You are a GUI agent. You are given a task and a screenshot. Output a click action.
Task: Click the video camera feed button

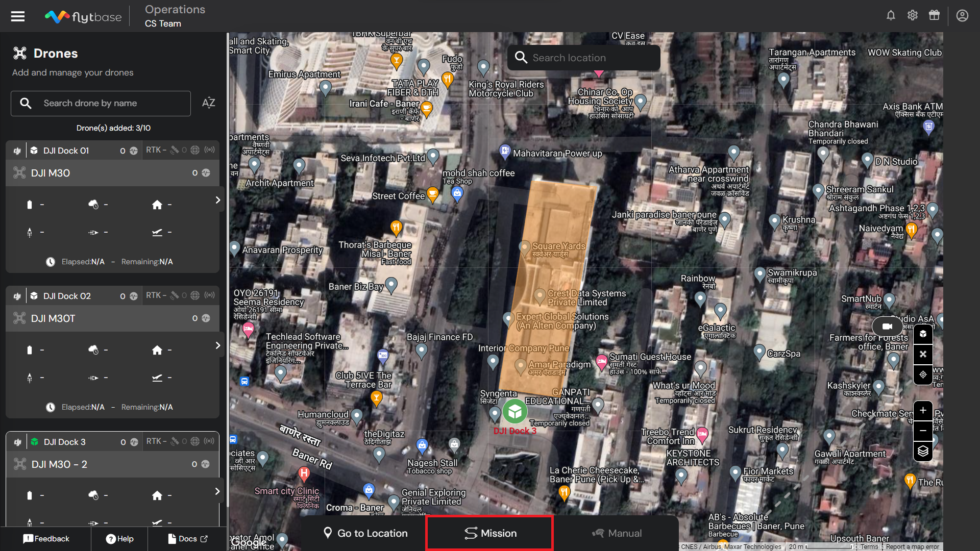pyautogui.click(x=887, y=326)
